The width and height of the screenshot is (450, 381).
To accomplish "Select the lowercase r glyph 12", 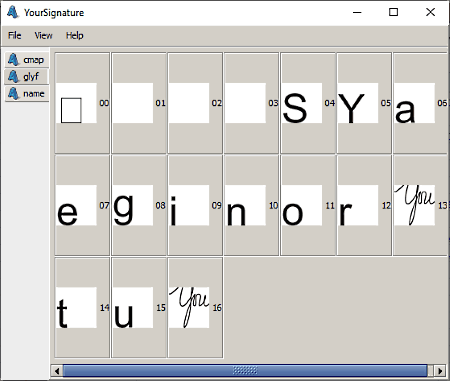I will tap(364, 205).
